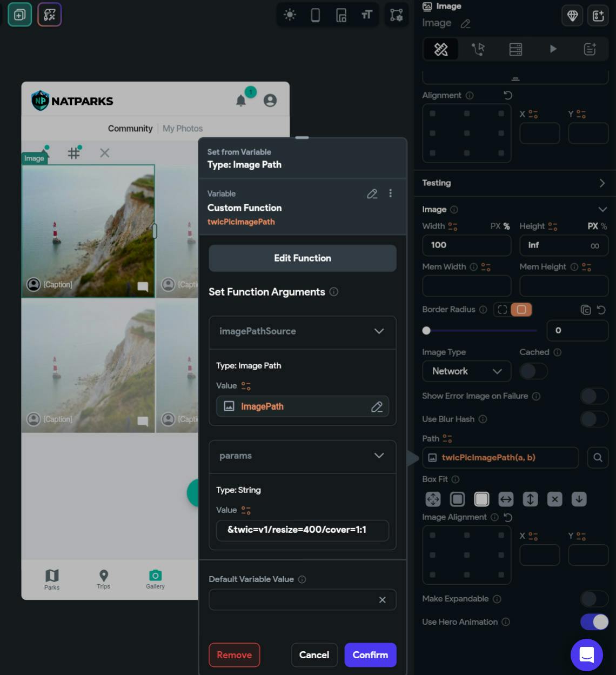Click the infinity icon in Height field

[x=595, y=246]
